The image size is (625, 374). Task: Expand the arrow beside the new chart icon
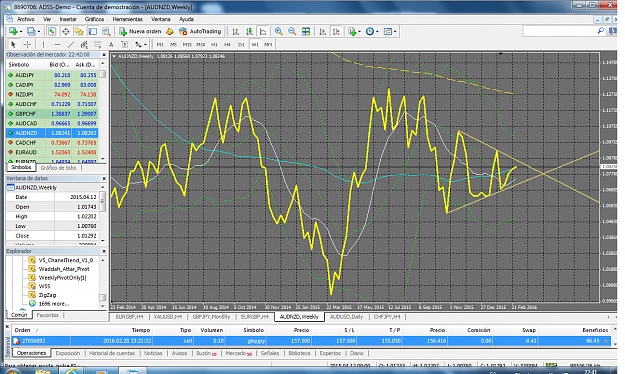click(x=21, y=31)
